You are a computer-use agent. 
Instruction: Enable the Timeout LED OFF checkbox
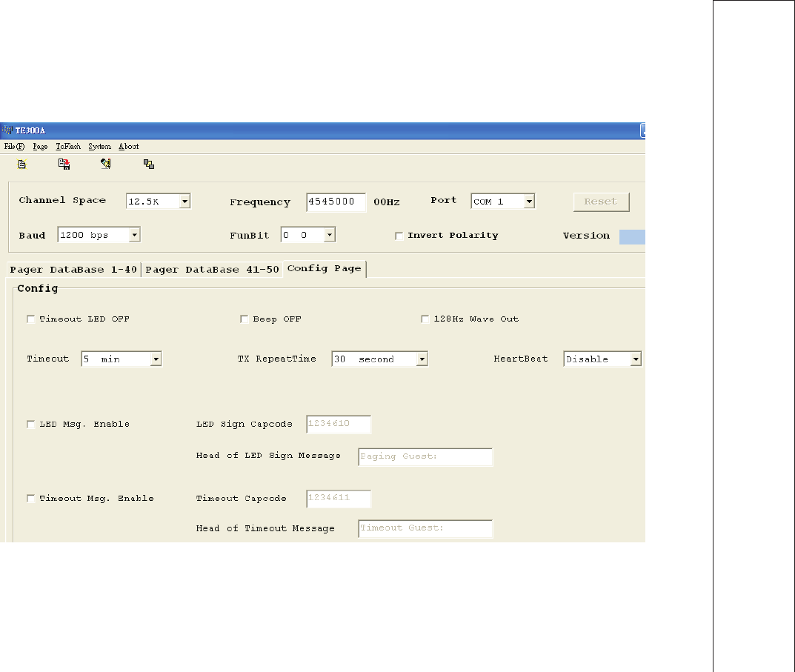click(x=31, y=319)
